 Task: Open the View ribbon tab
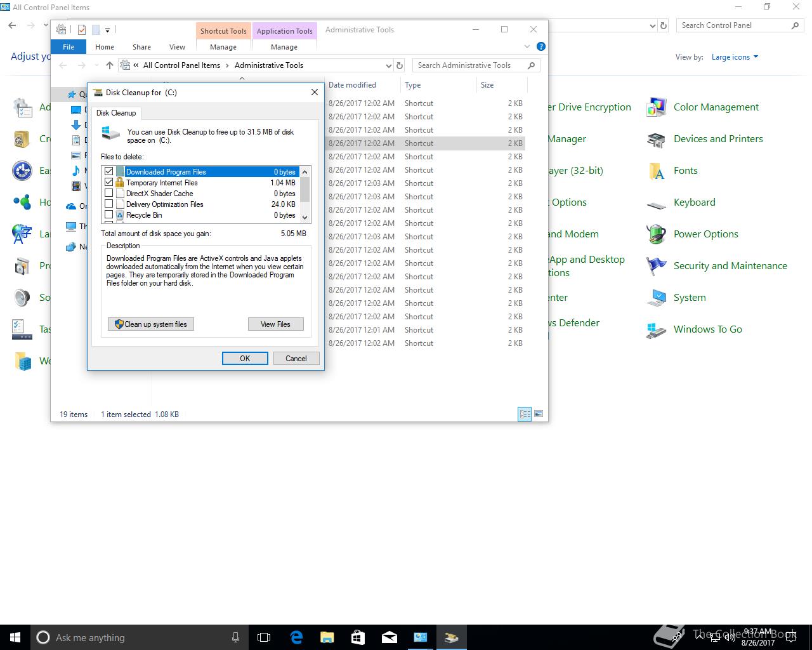pyautogui.click(x=177, y=47)
